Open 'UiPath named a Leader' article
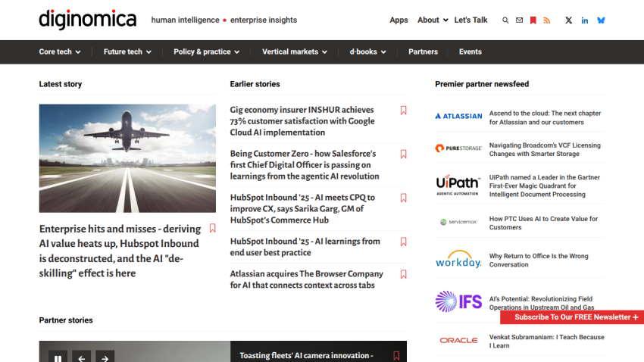 point(544,186)
